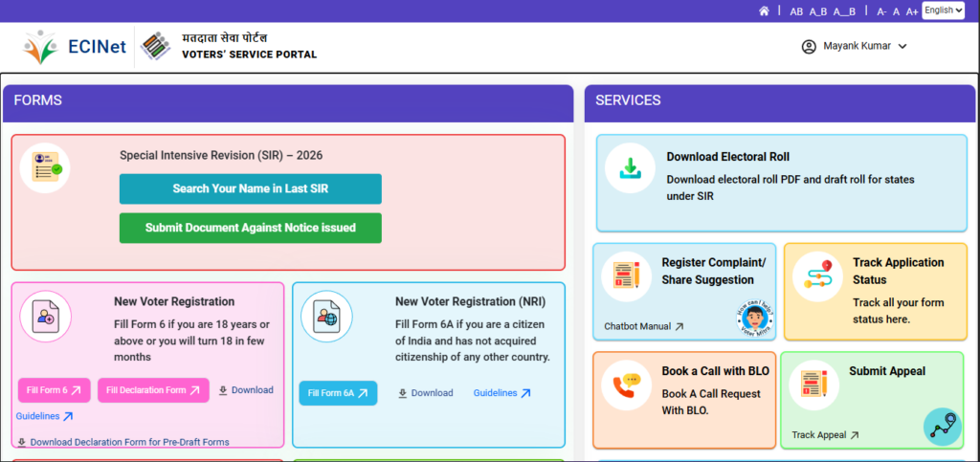This screenshot has height=462, width=980.
Task: Click the SERVICES section header
Action: pyautogui.click(x=780, y=103)
